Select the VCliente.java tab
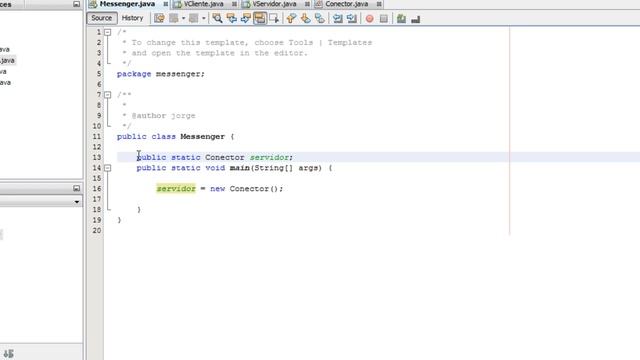This screenshot has height=360, width=640. tap(203, 4)
